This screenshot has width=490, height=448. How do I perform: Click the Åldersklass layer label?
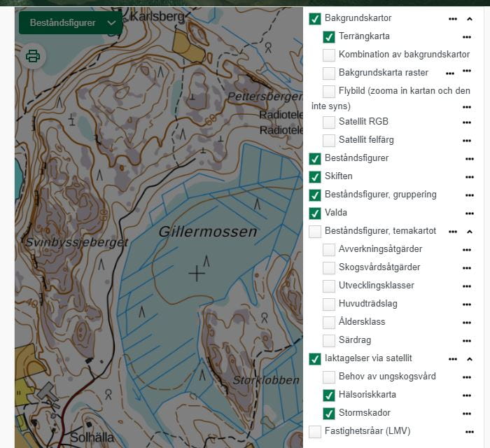pyautogui.click(x=362, y=322)
